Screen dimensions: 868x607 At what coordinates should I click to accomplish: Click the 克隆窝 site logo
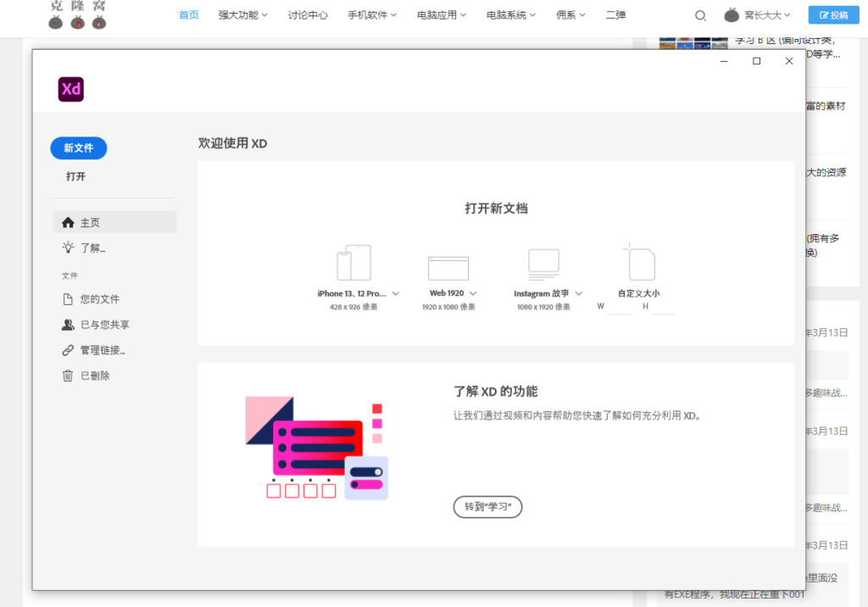[77, 15]
